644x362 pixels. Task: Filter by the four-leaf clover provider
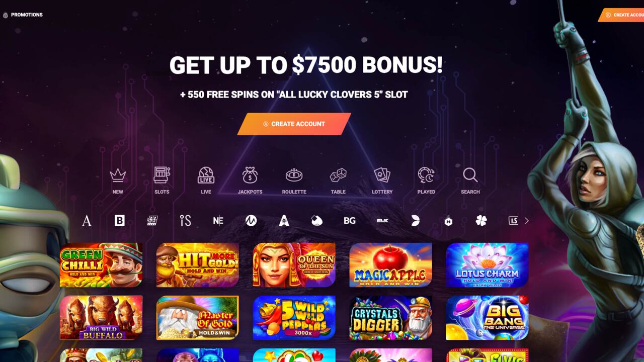click(481, 221)
